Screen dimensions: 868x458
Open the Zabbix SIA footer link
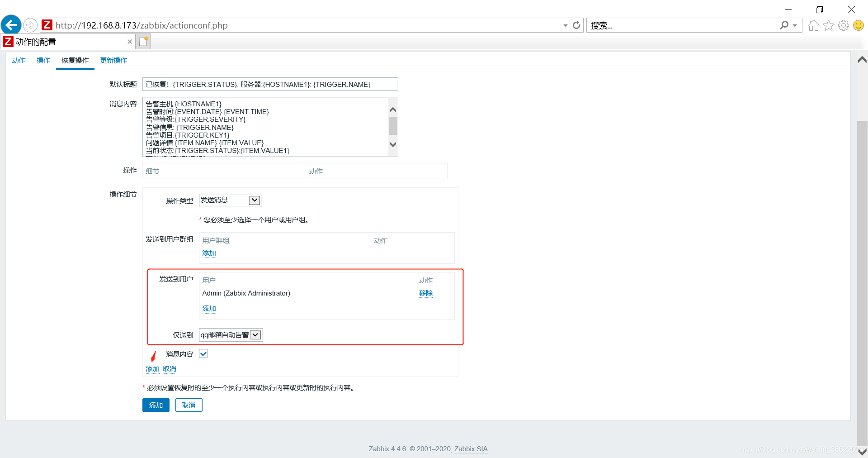pos(471,449)
